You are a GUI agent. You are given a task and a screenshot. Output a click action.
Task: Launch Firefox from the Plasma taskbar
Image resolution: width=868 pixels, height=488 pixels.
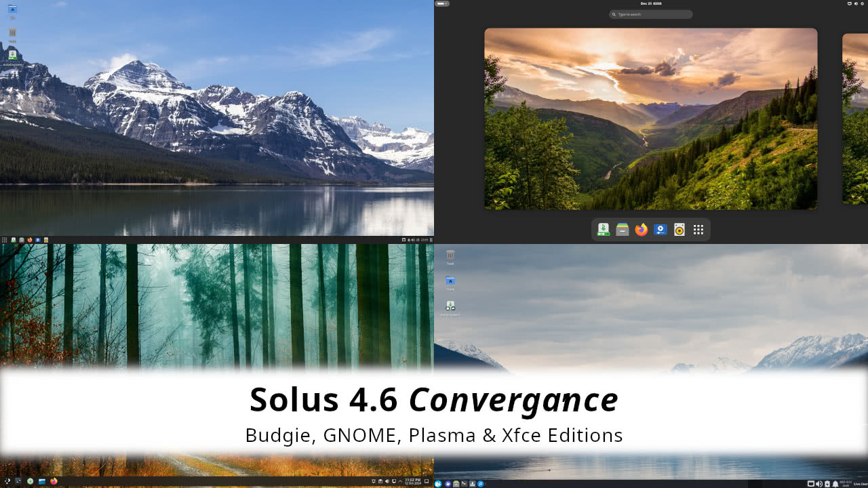coord(54,481)
